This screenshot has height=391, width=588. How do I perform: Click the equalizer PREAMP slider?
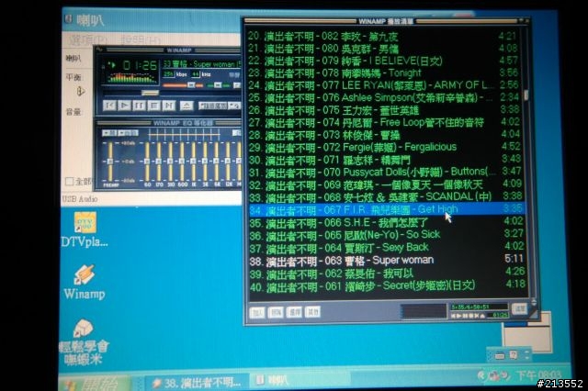110,161
